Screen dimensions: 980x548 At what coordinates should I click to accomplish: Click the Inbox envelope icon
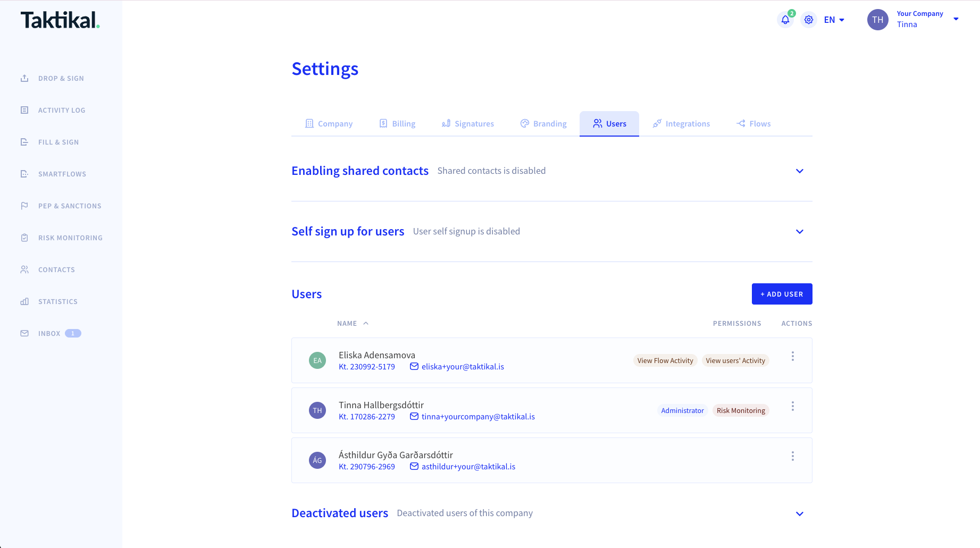tap(24, 333)
